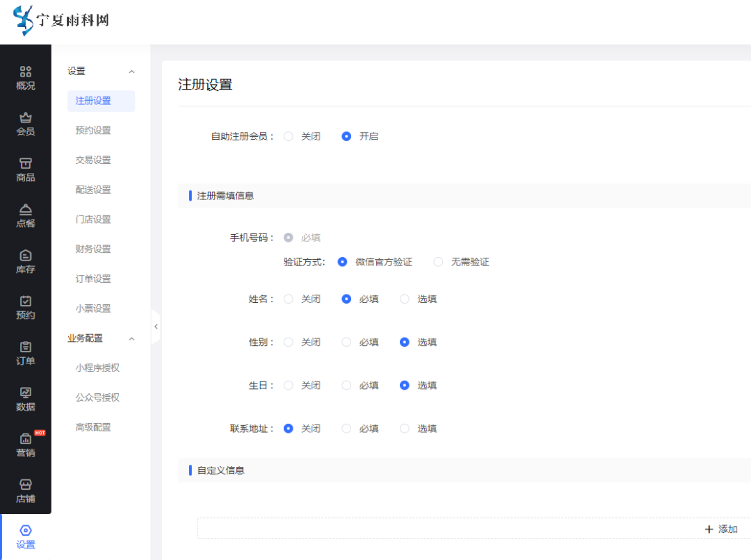This screenshot has height=560, width=751.
Task: Collapse the submenu panel with arrow handle
Action: tap(156, 327)
